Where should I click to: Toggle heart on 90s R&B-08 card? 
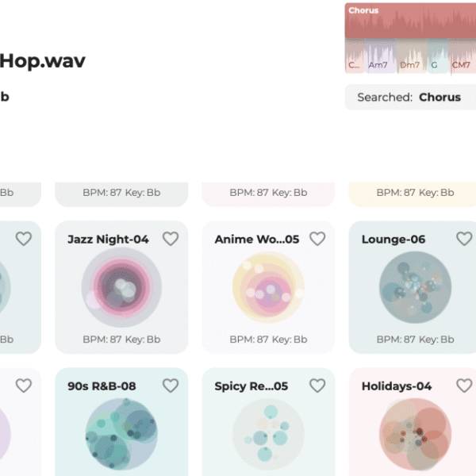(x=171, y=386)
